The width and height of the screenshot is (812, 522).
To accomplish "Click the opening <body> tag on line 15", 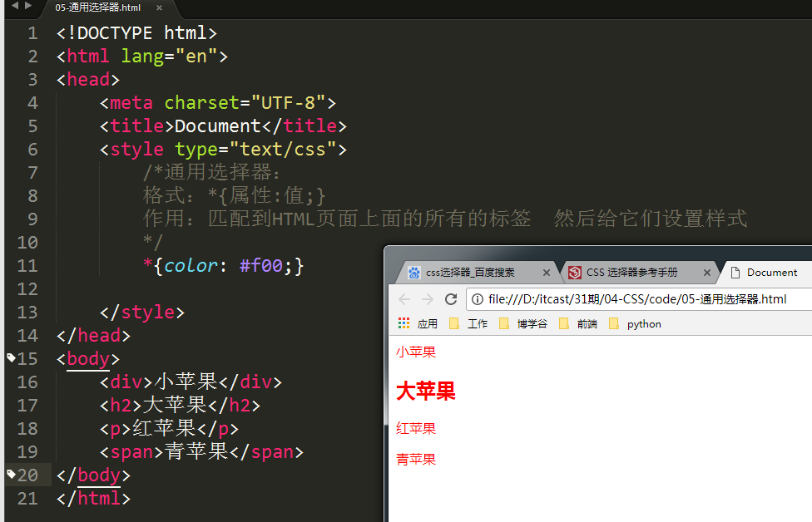I will [x=88, y=358].
